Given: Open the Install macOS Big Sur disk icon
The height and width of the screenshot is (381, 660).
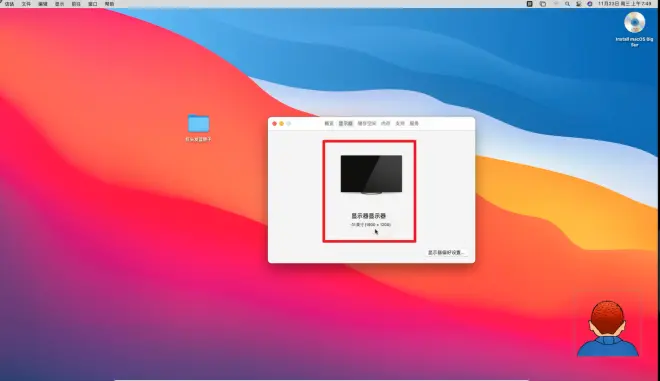Looking at the screenshot, I should [x=634, y=23].
